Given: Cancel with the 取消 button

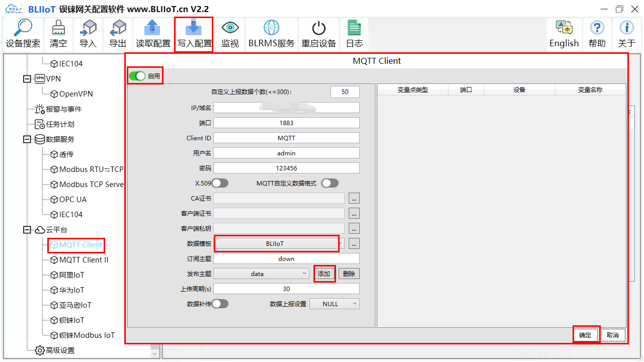Looking at the screenshot, I should point(613,335).
